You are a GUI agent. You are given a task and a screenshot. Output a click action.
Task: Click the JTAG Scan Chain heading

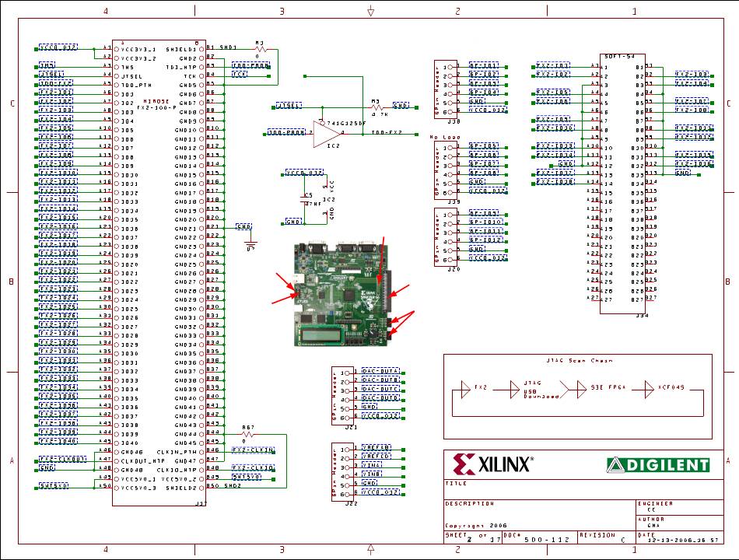[x=580, y=361]
